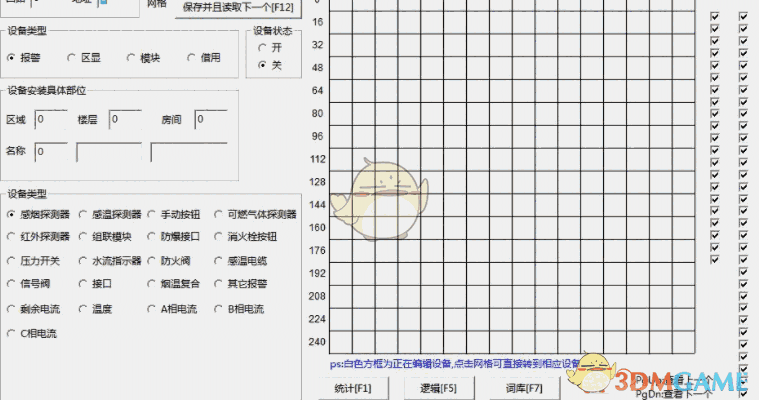Click grid row label 112
Viewport: 759px width, 400px height.
tap(318, 159)
